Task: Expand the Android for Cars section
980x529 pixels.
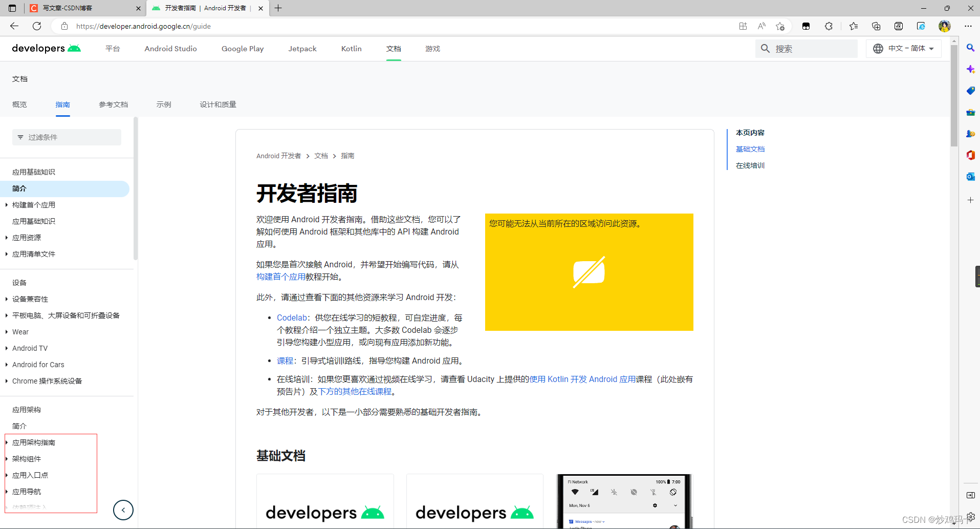Action: (x=6, y=365)
